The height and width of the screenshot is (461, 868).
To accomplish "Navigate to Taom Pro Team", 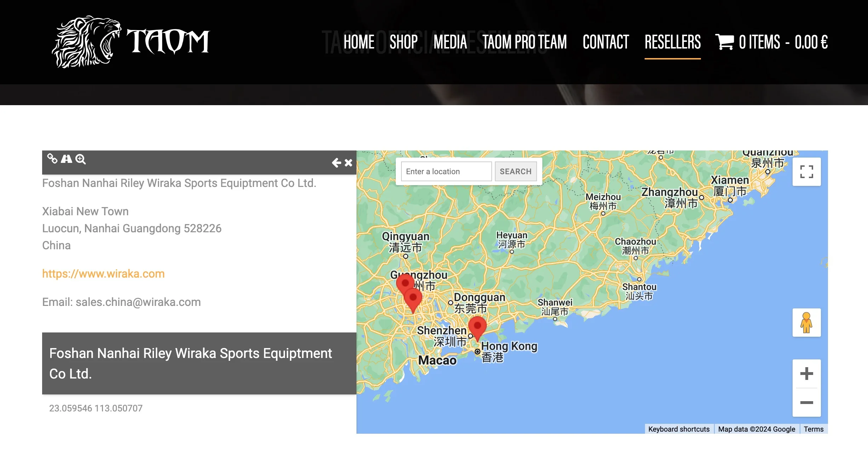I will point(525,42).
